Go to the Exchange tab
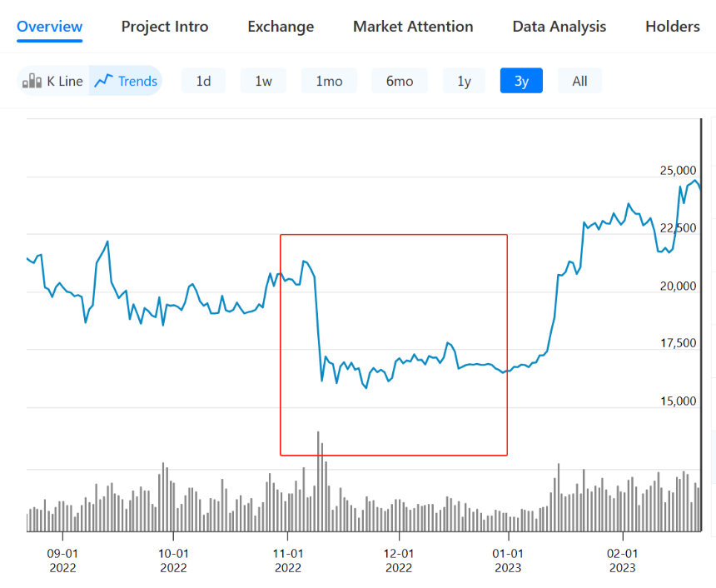This screenshot has height=588, width=716. pyautogui.click(x=281, y=27)
